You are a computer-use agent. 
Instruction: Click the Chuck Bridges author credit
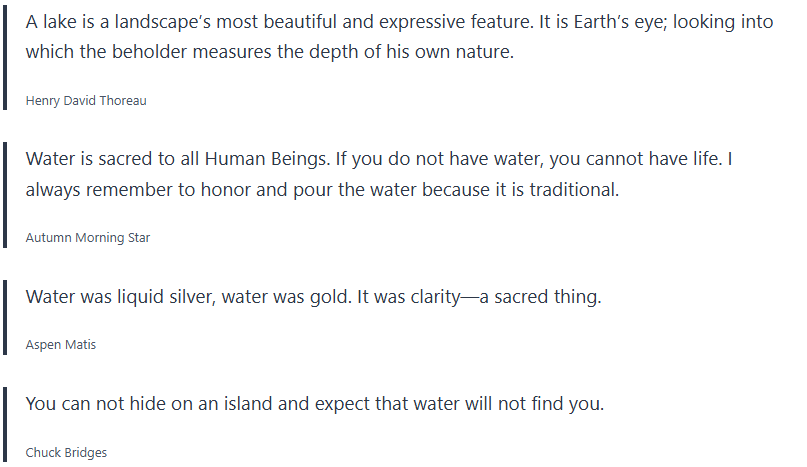pos(66,453)
